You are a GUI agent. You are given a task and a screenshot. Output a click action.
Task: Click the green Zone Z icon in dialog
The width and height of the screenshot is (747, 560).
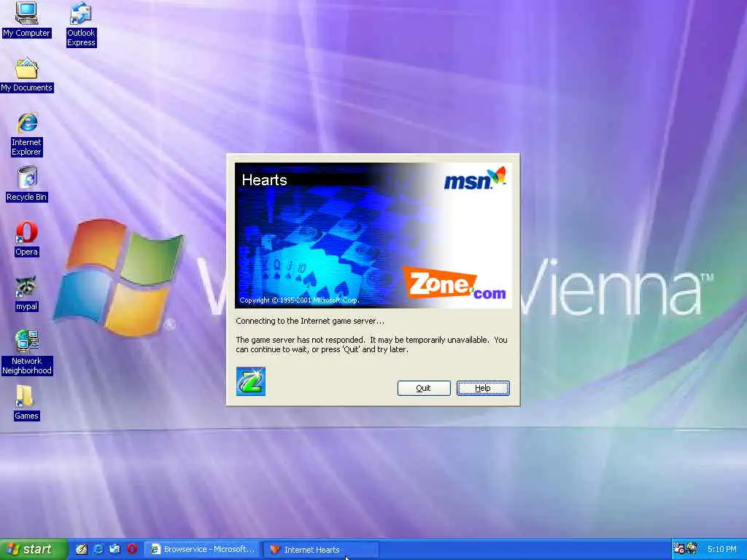[x=251, y=381]
